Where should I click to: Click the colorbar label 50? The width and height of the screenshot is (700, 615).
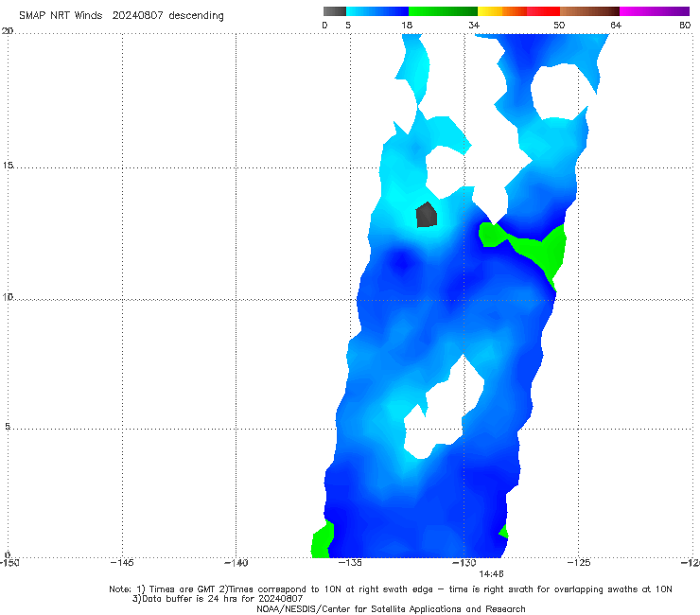coord(559,25)
